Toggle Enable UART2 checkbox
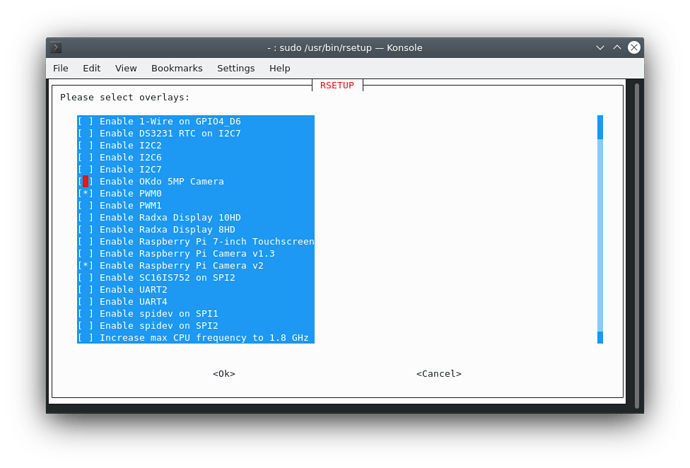 click(85, 289)
